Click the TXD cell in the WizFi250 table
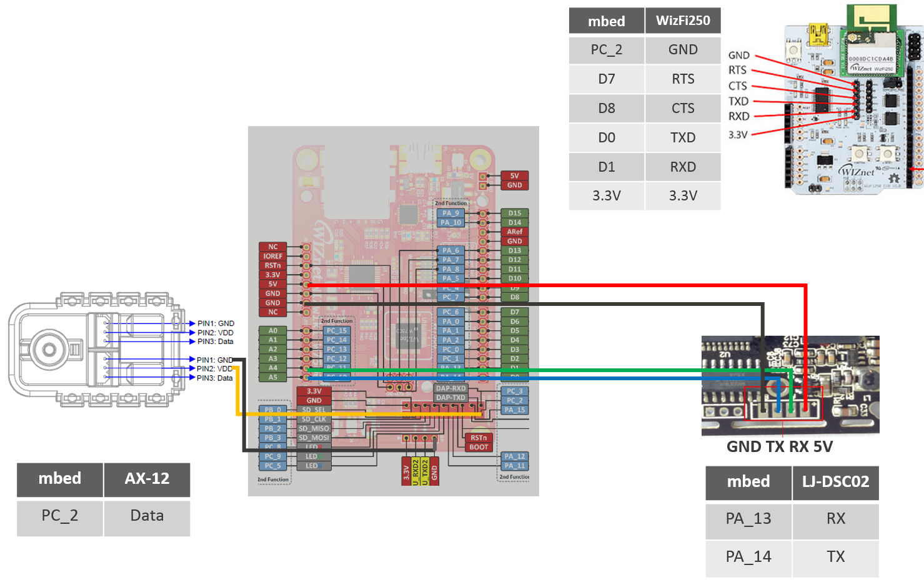The height and width of the screenshot is (580, 924). (683, 137)
